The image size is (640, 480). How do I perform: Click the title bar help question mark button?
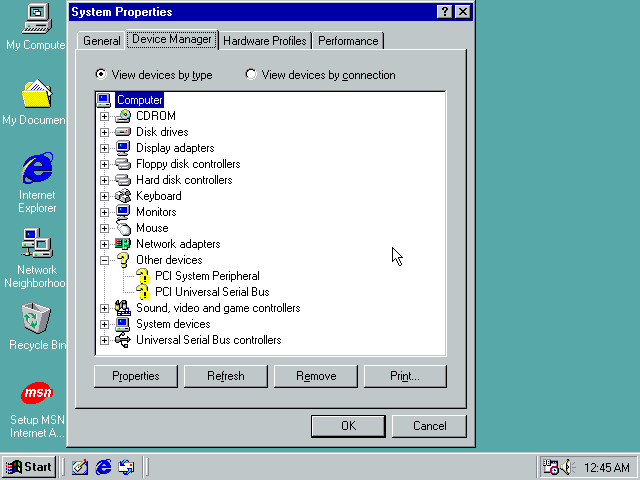click(x=444, y=11)
